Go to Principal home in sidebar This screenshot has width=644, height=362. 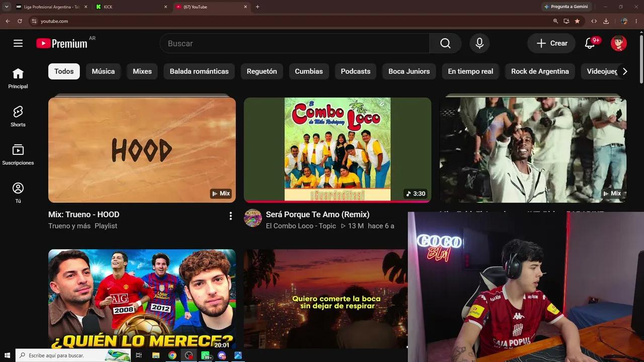[x=18, y=78]
